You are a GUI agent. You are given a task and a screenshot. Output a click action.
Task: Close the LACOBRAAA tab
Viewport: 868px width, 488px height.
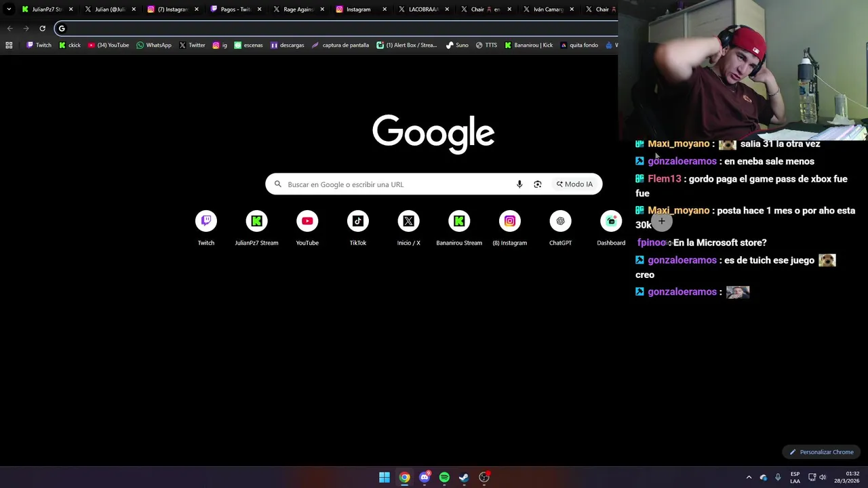click(446, 9)
